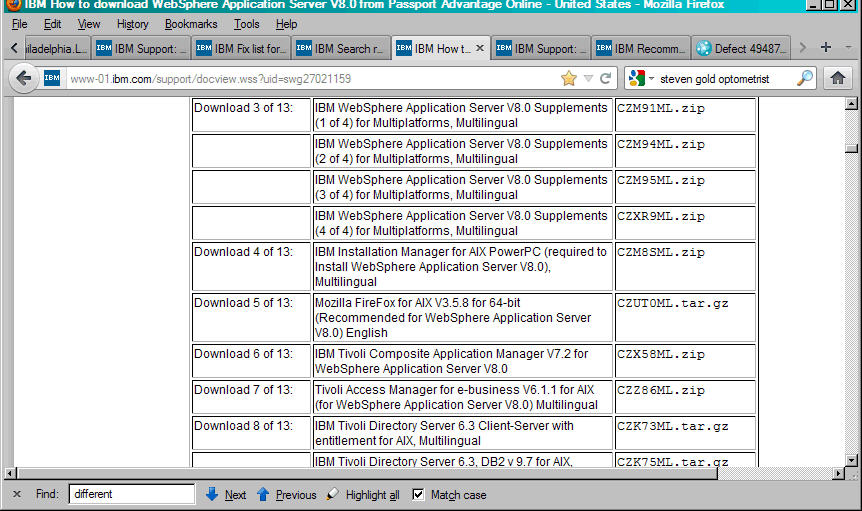This screenshot has width=862, height=511.
Task: Click the search magnifier icon
Action: pos(805,79)
